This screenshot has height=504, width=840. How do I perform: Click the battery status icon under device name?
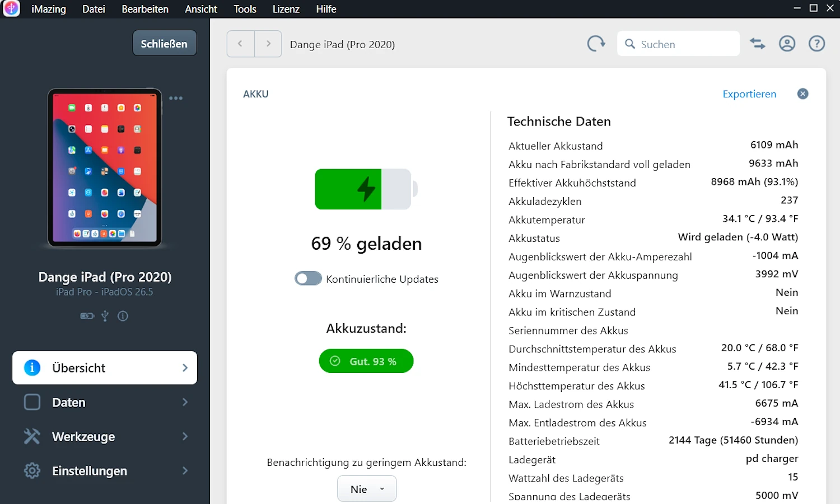click(x=87, y=316)
